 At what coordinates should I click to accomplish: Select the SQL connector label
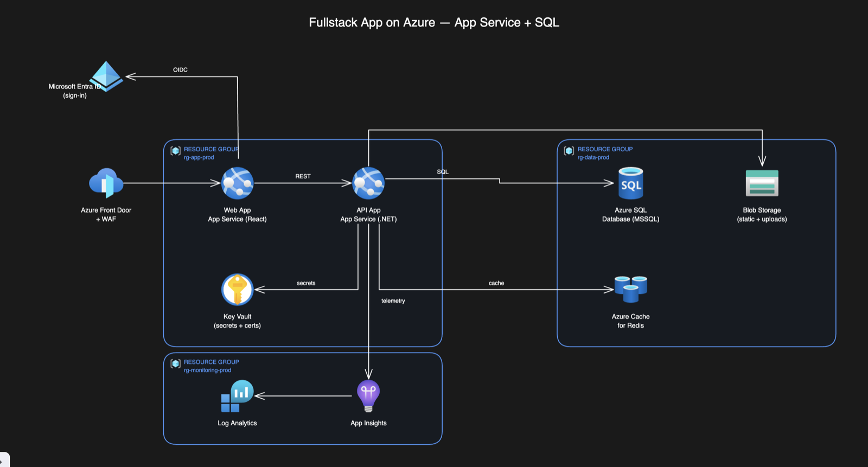point(443,172)
